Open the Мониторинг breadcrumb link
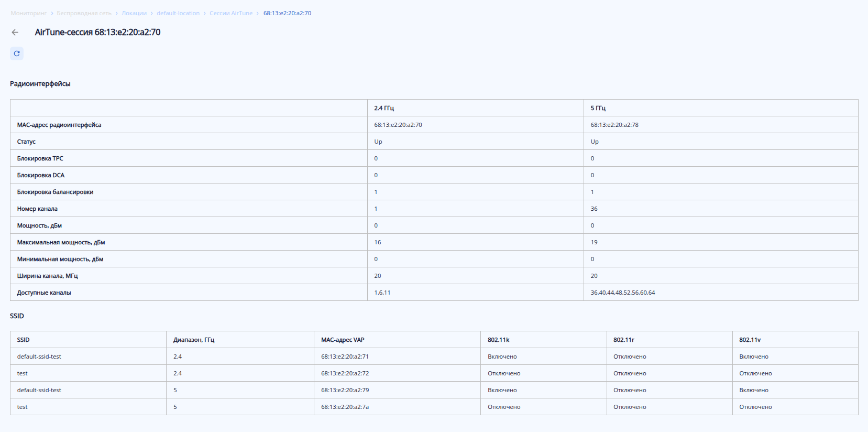Image resolution: width=868 pixels, height=432 pixels. tap(29, 13)
